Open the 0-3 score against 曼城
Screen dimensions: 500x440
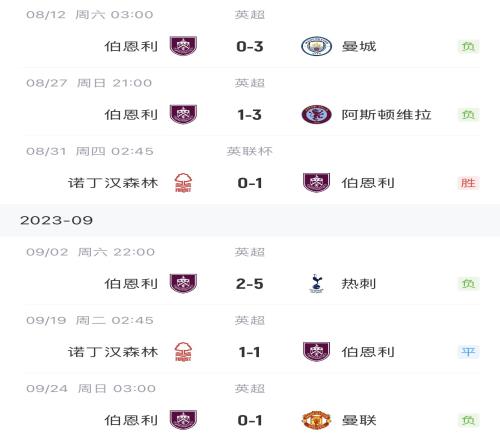coord(250,46)
